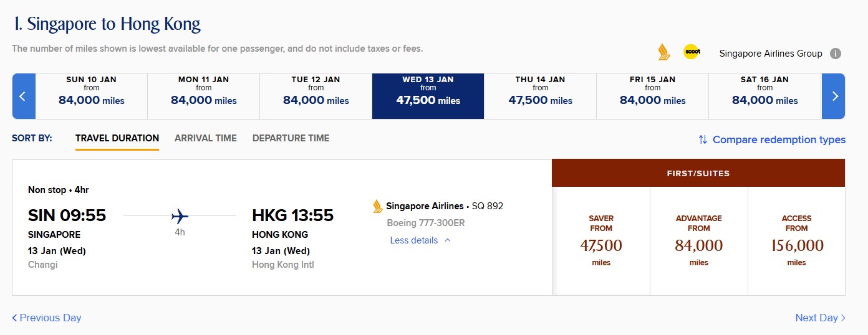The image size is (868, 335).
Task: Sort flights by DEPARTURE TIME
Action: (x=291, y=138)
